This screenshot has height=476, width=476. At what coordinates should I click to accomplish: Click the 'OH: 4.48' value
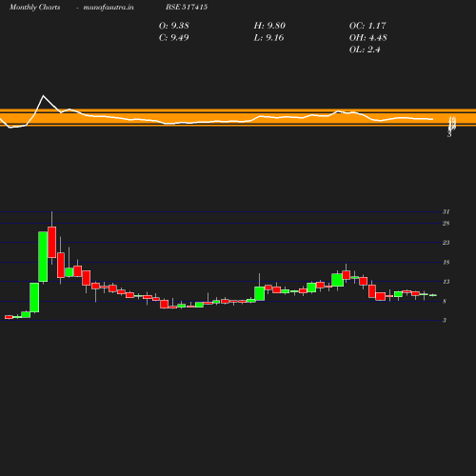(x=368, y=37)
